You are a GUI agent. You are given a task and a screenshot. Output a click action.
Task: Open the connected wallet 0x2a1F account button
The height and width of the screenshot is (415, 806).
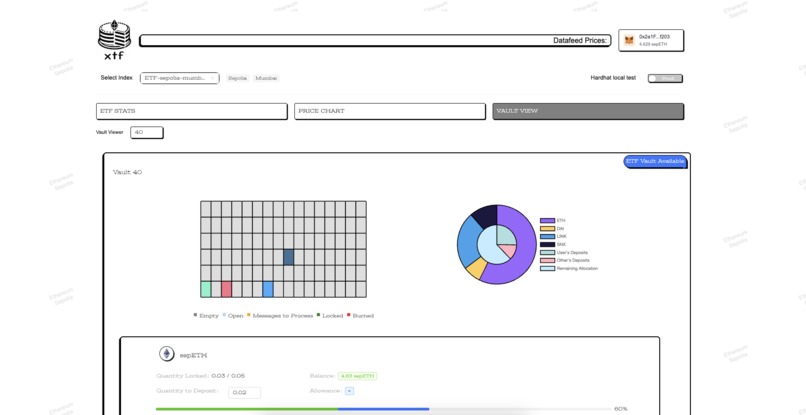click(651, 40)
